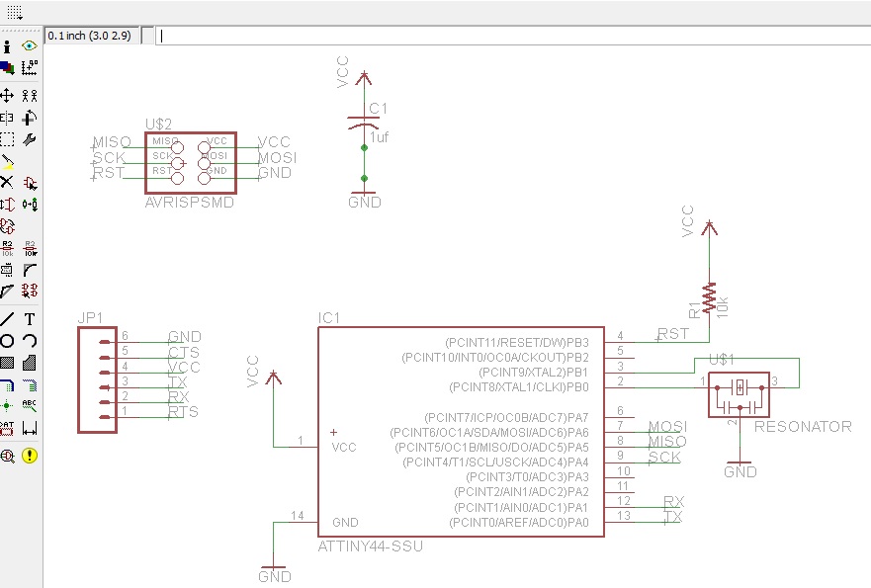The width and height of the screenshot is (871, 588).
Task: Select the Pinswap tool
Action: coord(7,205)
